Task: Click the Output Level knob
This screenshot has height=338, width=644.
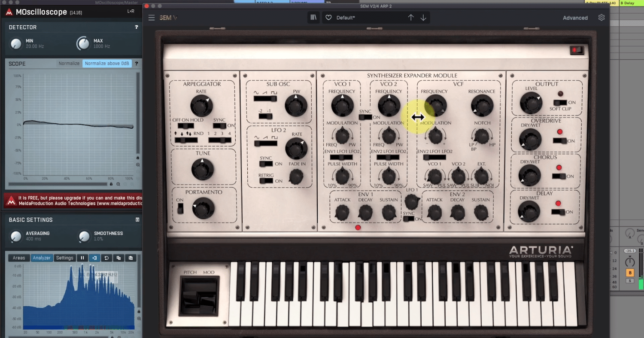Action: [531, 104]
